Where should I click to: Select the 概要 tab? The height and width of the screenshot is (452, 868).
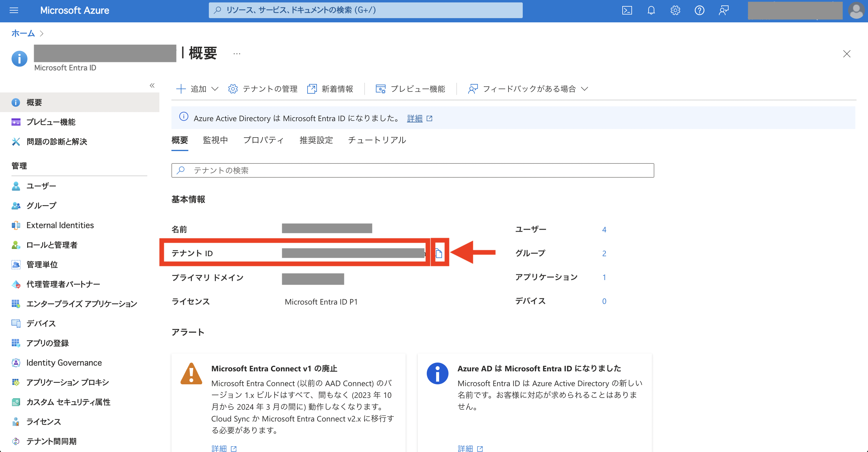(x=180, y=140)
